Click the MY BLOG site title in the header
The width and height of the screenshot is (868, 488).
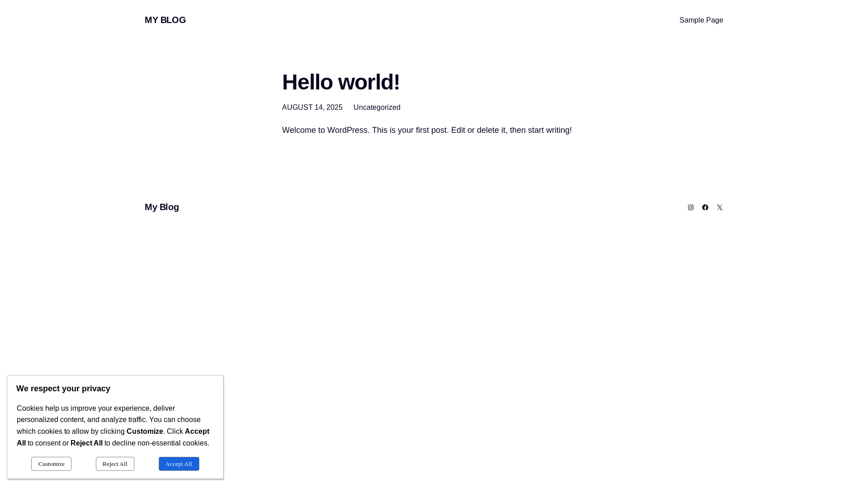(165, 20)
